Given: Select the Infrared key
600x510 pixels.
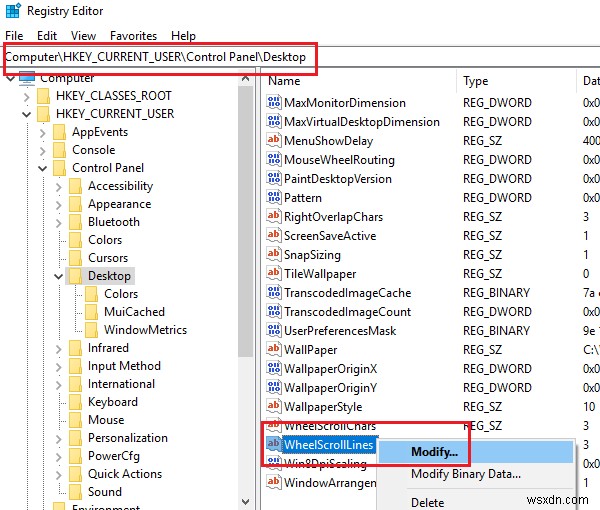Looking at the screenshot, I should (108, 348).
